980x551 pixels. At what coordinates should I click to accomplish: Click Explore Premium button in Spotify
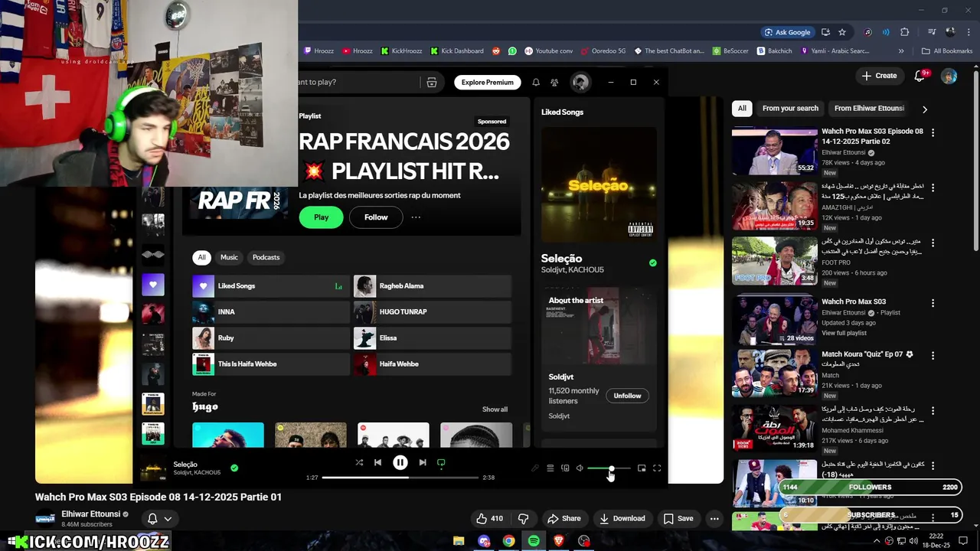487,82
